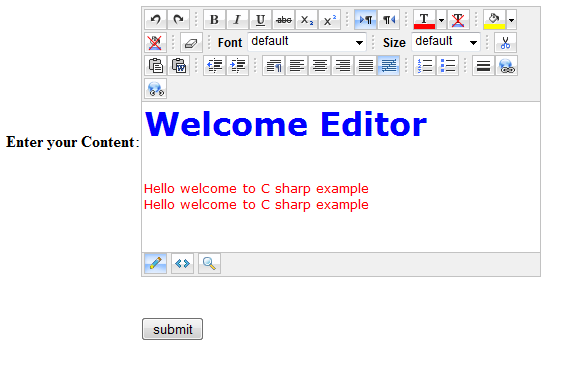
Task: Click first 'Hello welcome to C sharp' line
Action: [x=256, y=189]
